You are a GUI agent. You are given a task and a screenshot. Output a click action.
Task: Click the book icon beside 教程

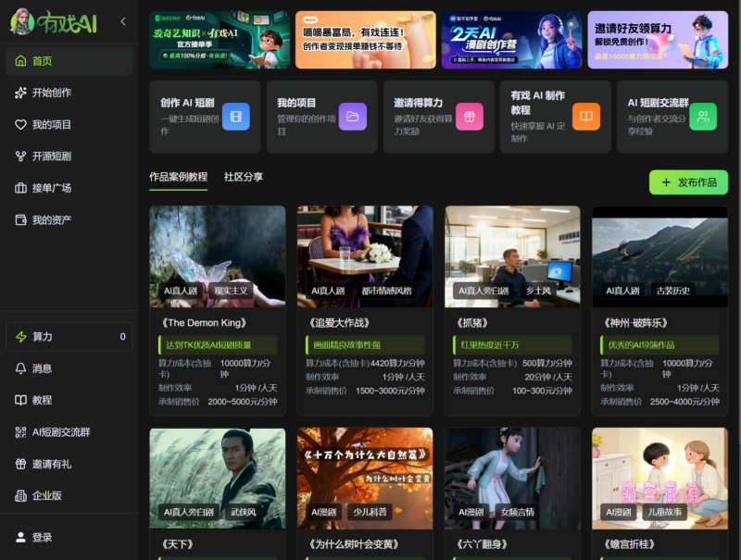click(x=20, y=401)
